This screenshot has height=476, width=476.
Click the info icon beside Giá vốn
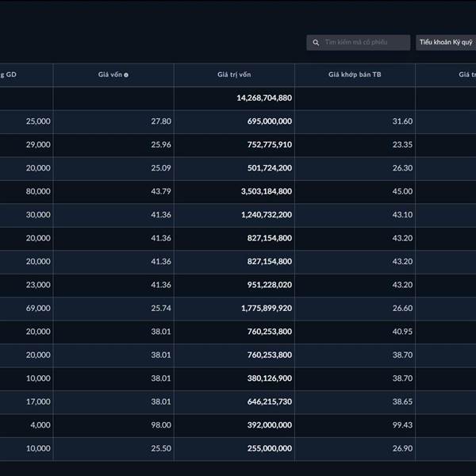click(126, 75)
